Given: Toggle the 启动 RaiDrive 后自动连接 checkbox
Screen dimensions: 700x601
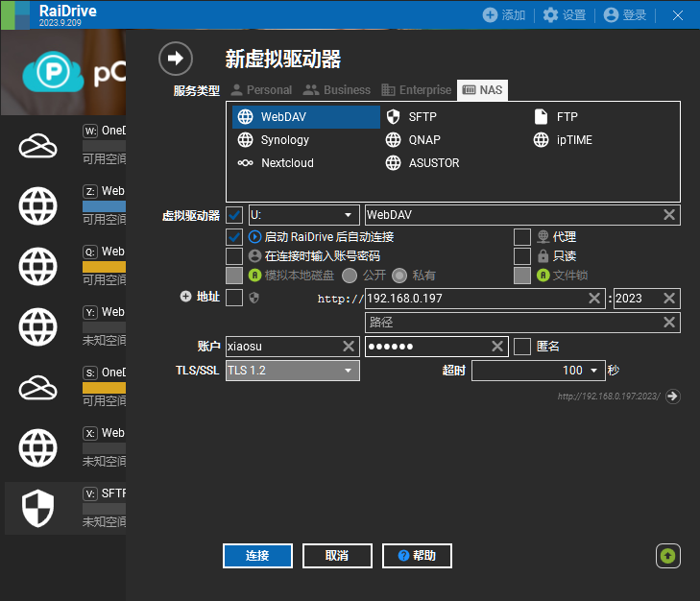Looking at the screenshot, I should (x=234, y=236).
